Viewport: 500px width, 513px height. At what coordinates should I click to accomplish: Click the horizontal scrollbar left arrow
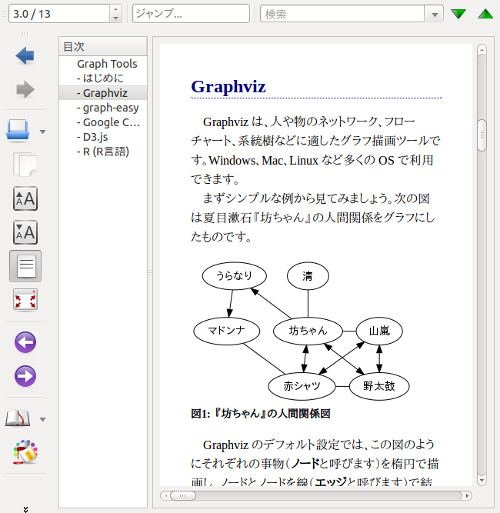tap(165, 496)
